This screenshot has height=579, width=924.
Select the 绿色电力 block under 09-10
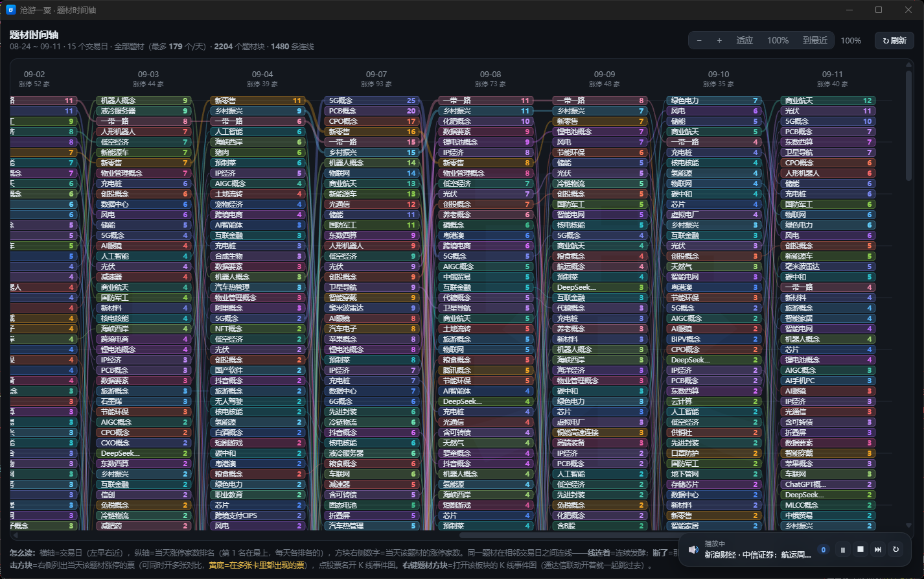(x=714, y=100)
